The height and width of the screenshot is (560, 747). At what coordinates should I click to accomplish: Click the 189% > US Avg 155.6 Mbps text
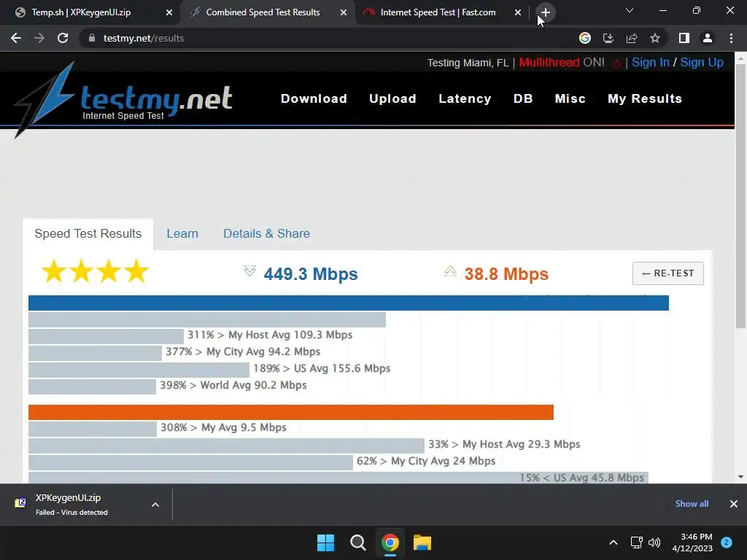[x=322, y=368]
